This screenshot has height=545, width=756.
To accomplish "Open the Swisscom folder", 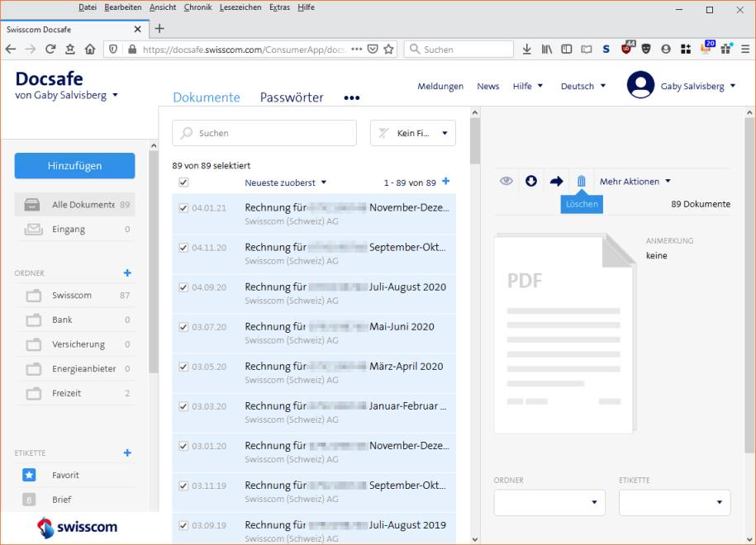I will click(x=74, y=296).
